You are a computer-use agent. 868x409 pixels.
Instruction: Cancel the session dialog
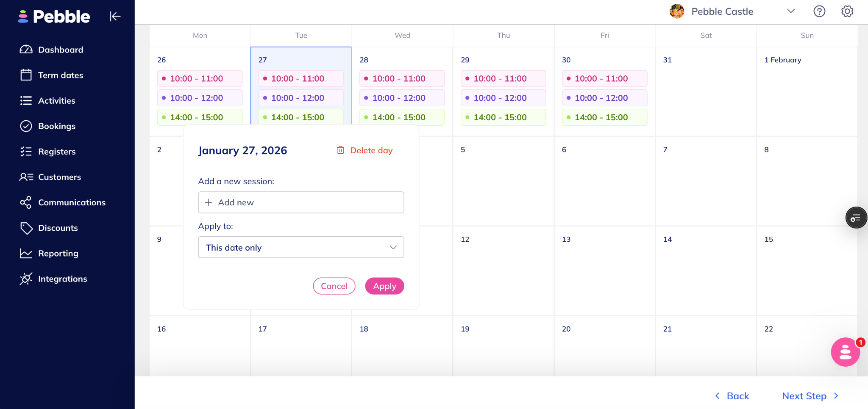(334, 286)
